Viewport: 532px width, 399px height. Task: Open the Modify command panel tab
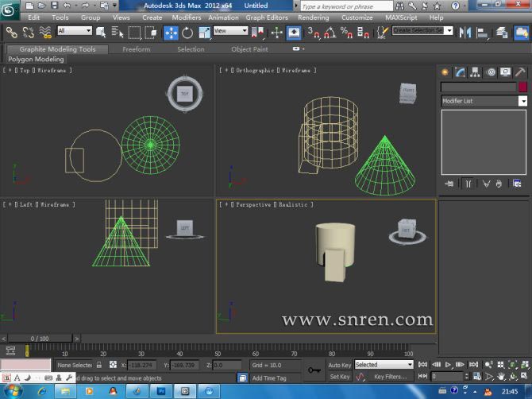pos(460,72)
